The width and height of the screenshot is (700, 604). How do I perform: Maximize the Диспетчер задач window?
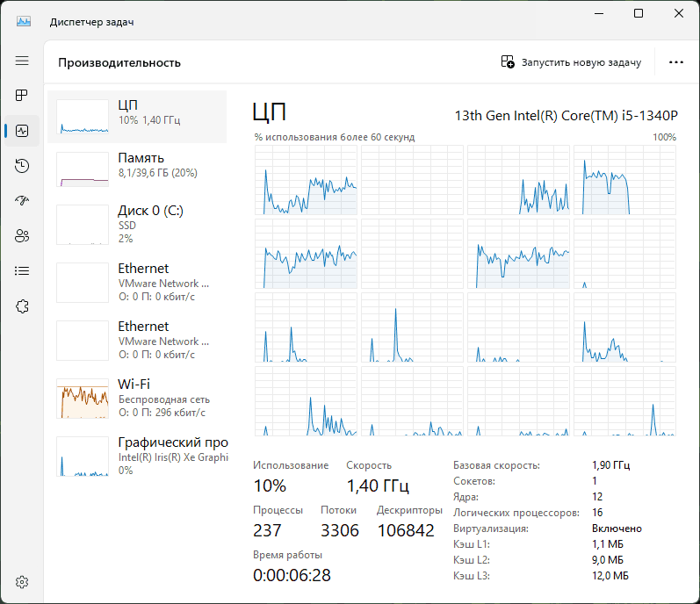pyautogui.click(x=639, y=13)
